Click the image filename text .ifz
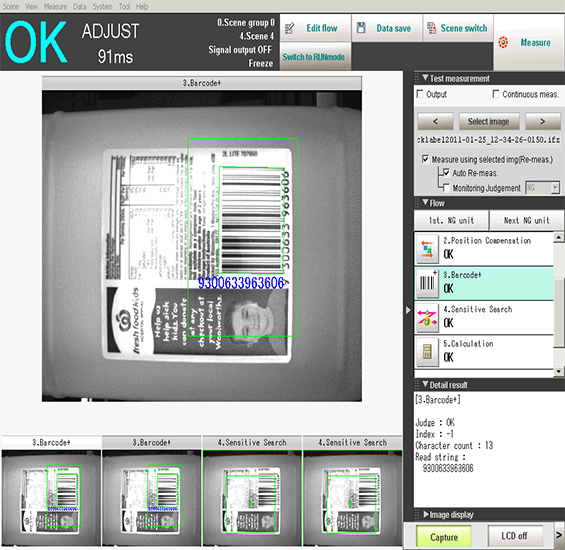The width and height of the screenshot is (565, 550). pos(489,139)
